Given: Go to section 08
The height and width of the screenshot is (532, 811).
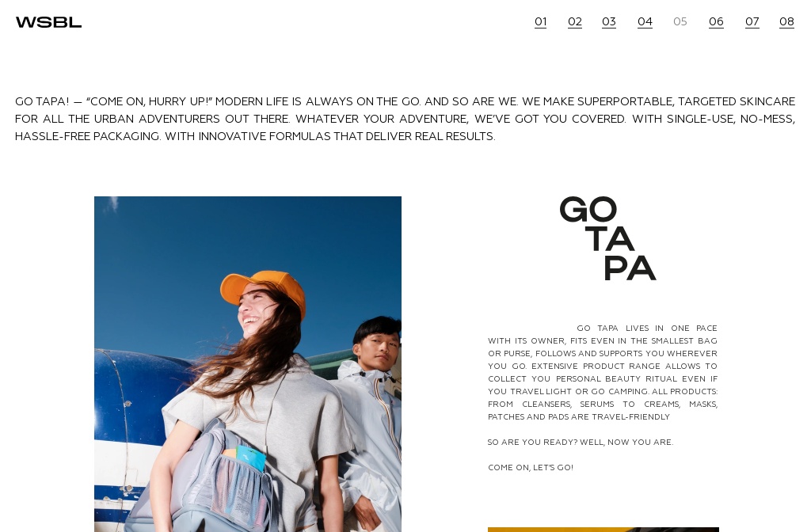Looking at the screenshot, I should tap(786, 21).
